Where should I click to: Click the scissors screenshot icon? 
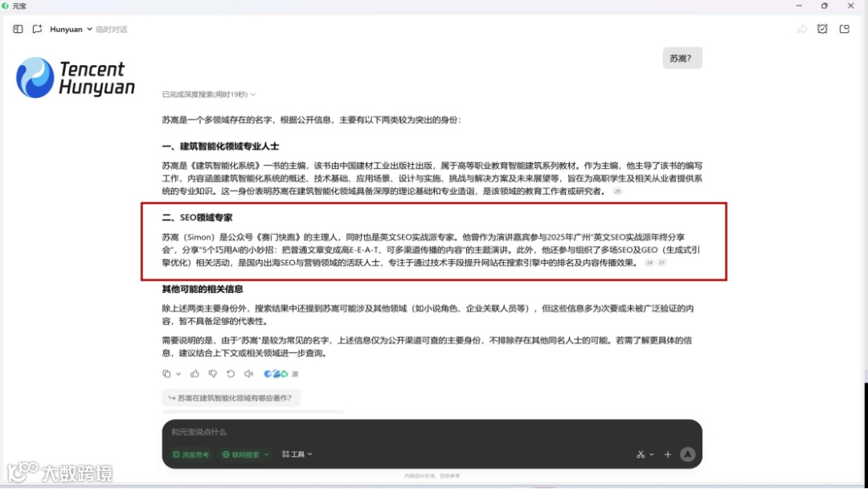pyautogui.click(x=641, y=454)
